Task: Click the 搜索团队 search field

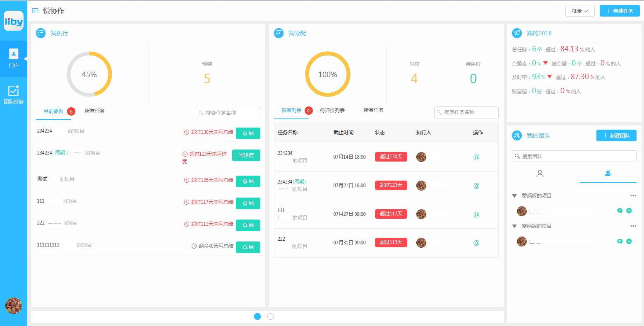Action: click(574, 156)
